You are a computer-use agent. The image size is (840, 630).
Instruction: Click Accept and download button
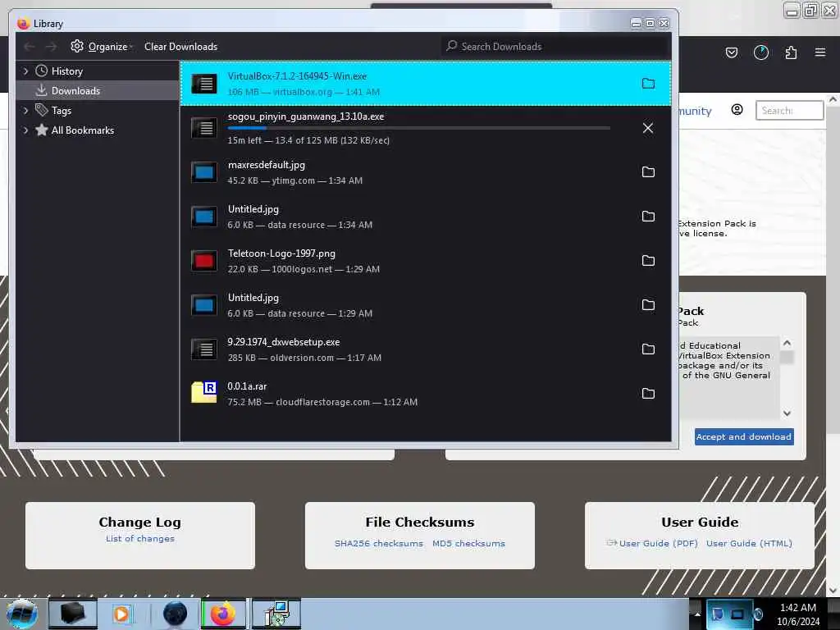click(x=744, y=436)
